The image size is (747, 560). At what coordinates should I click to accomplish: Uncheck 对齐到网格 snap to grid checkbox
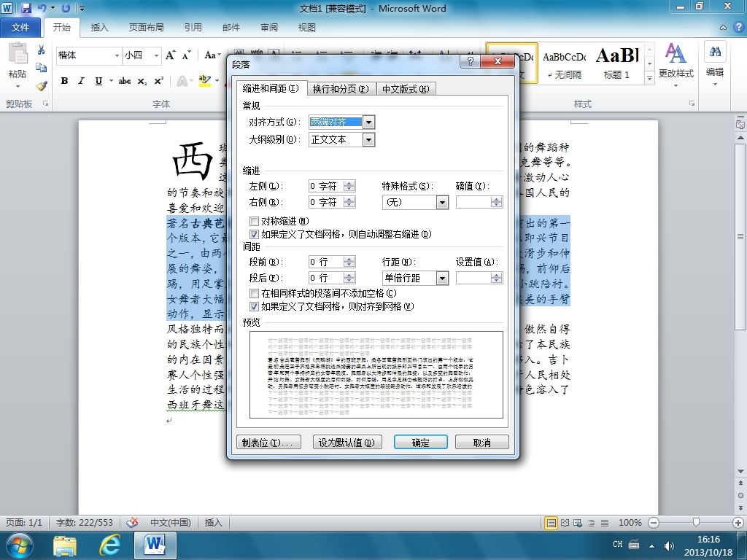coord(254,307)
